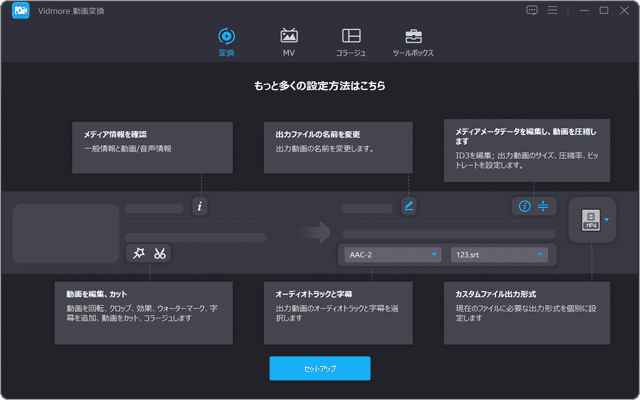Click the blue metadata info circle icon
Viewport: 640px width, 400px height.
pyautogui.click(x=523, y=207)
